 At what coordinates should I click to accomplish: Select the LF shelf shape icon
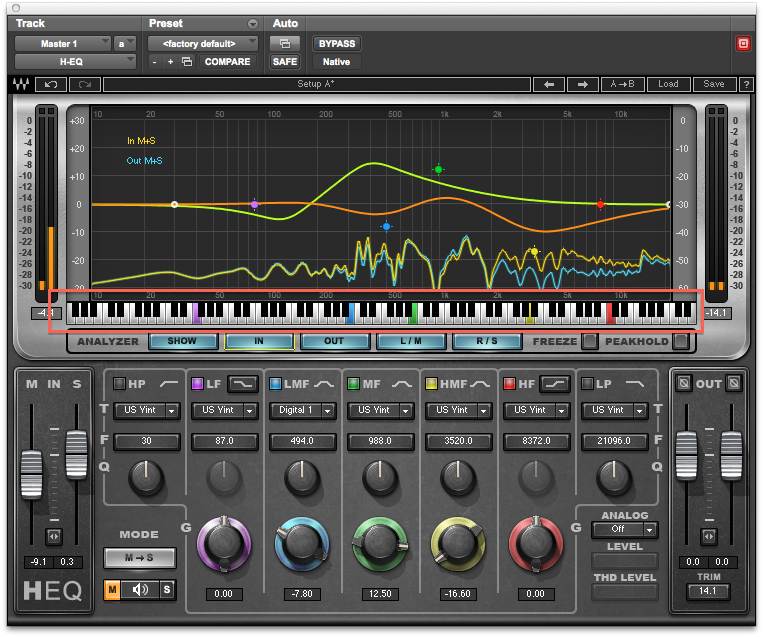tap(242, 384)
